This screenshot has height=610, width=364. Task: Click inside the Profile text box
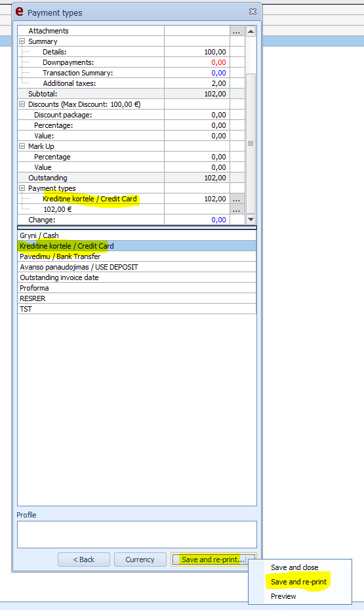click(x=137, y=535)
